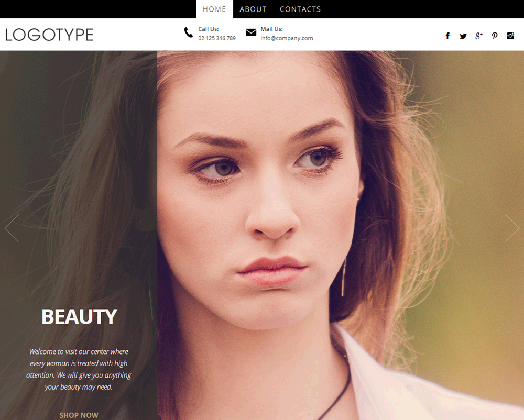Select the HOME menu tab
Viewport: 524px width, 420px height.
pyautogui.click(x=214, y=9)
